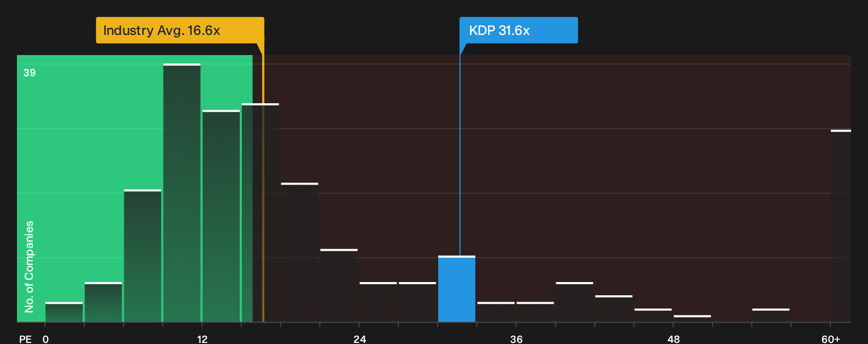Click the PE axis label

tap(25, 339)
